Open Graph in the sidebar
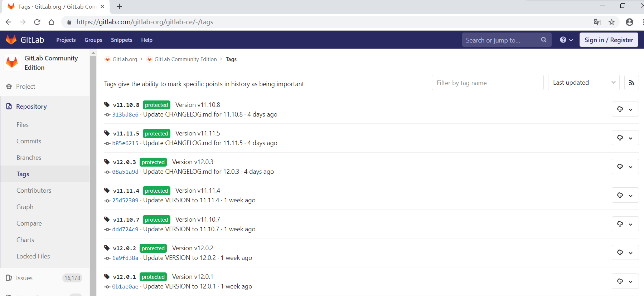The width and height of the screenshot is (644, 296). [25, 207]
